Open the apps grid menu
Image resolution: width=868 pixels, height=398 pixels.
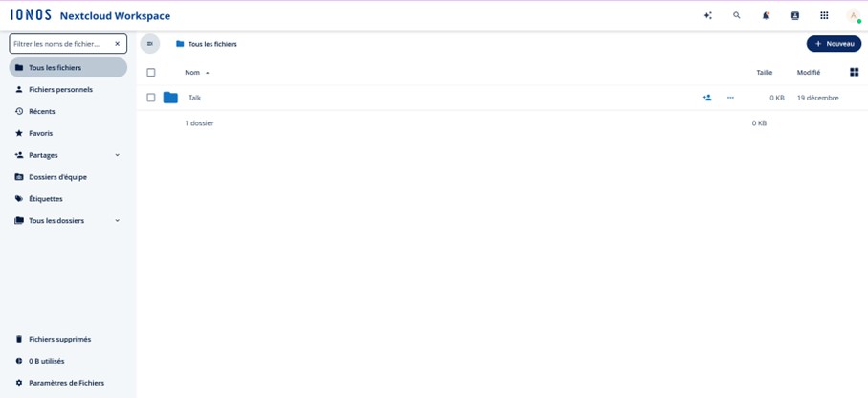pos(824,15)
